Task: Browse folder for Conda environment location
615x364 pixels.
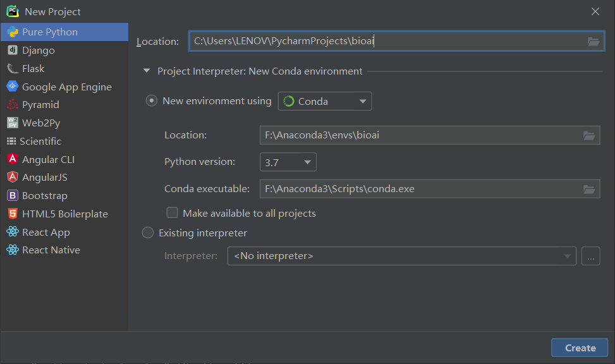Action: 589,135
